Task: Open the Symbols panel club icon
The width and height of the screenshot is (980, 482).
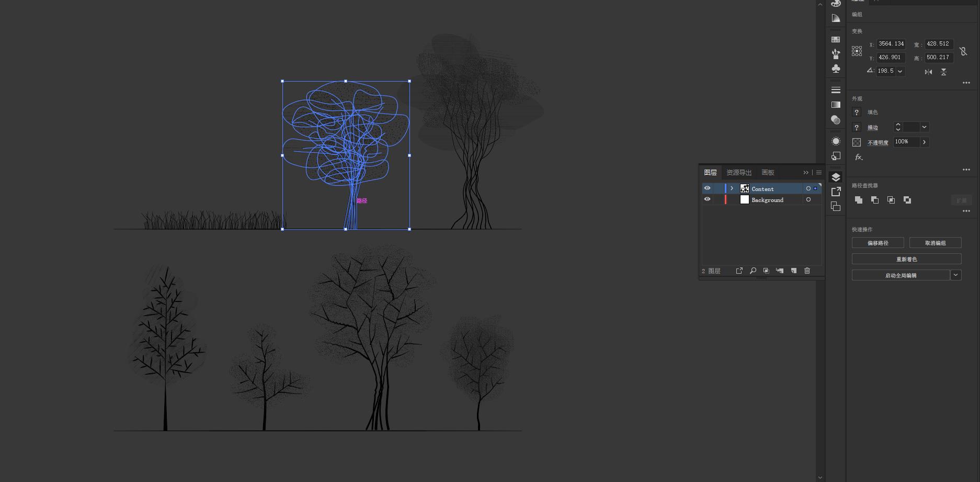Action: [836, 69]
